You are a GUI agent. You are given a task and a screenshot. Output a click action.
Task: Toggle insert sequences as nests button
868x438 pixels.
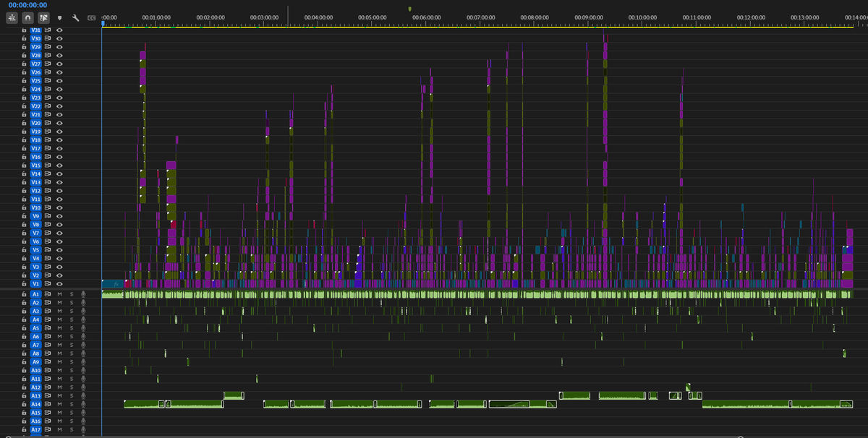coord(12,17)
